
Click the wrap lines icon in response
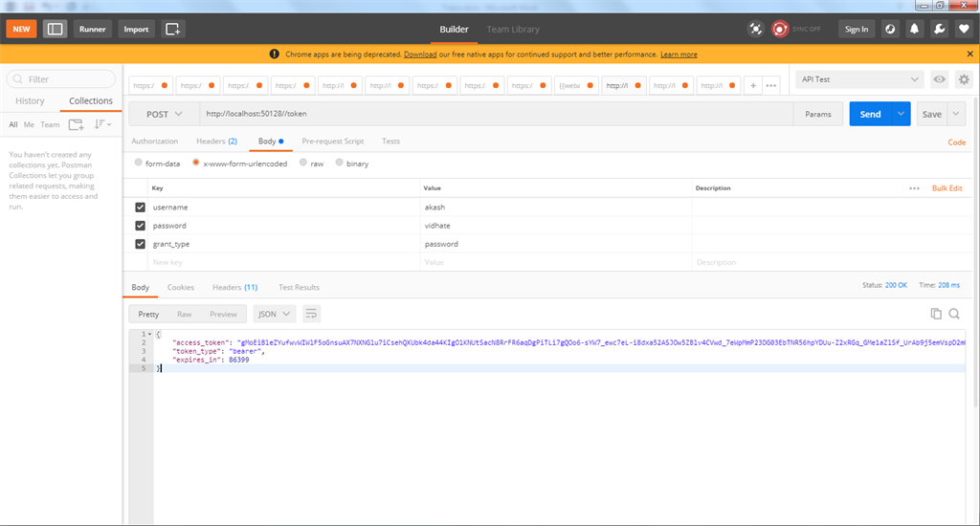[311, 314]
